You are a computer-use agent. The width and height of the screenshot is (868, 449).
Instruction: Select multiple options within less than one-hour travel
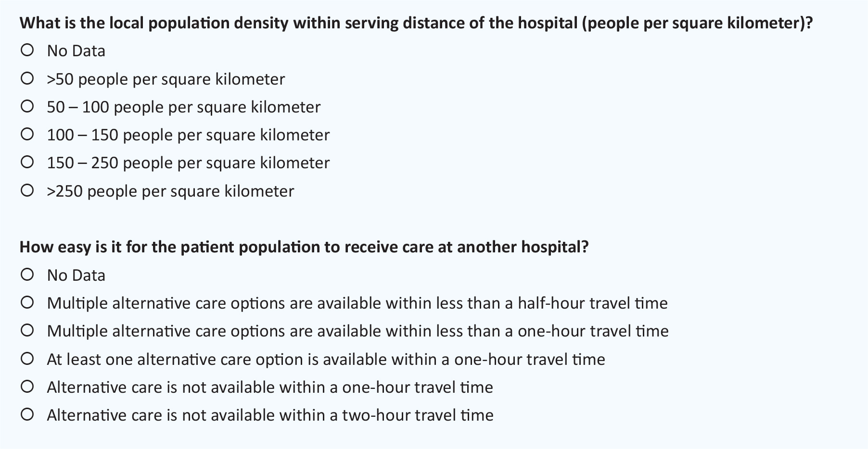coord(27,330)
